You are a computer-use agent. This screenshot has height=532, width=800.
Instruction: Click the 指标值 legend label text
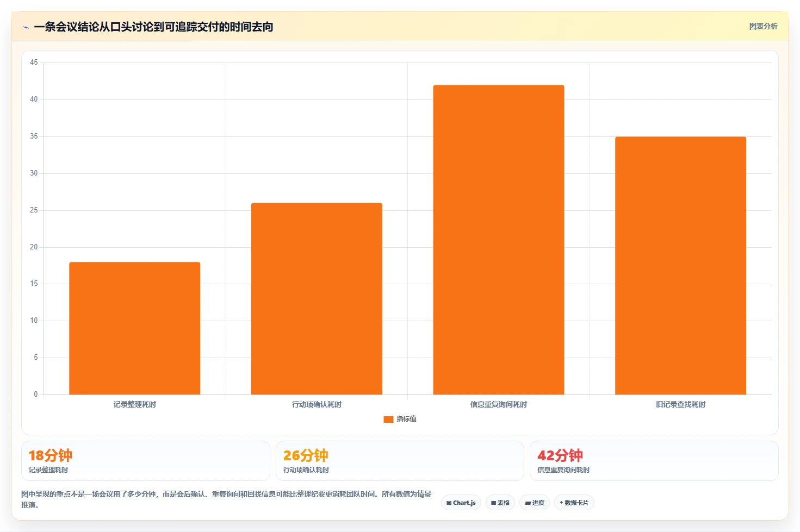click(406, 419)
